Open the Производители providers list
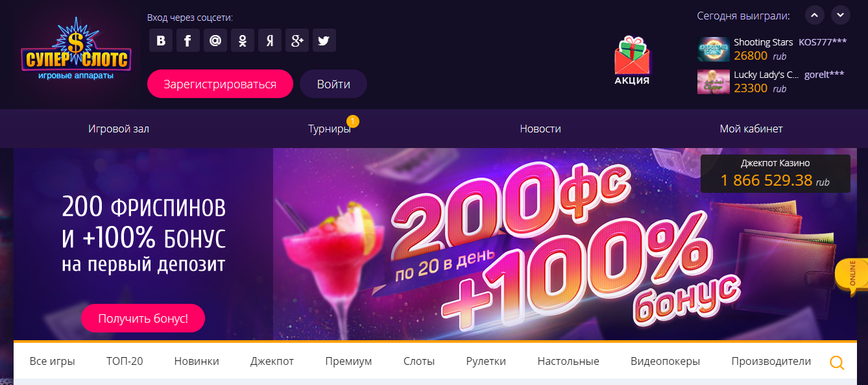The width and height of the screenshot is (868, 385). click(771, 361)
